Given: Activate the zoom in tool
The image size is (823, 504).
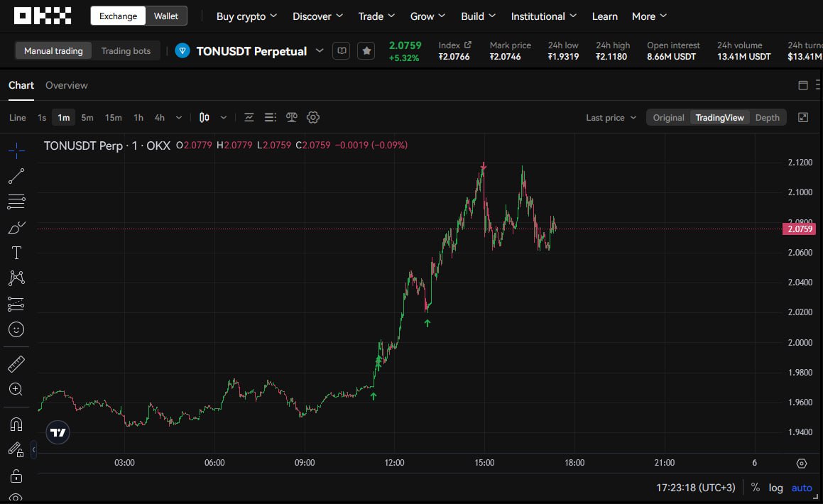Looking at the screenshot, I should point(16,389).
